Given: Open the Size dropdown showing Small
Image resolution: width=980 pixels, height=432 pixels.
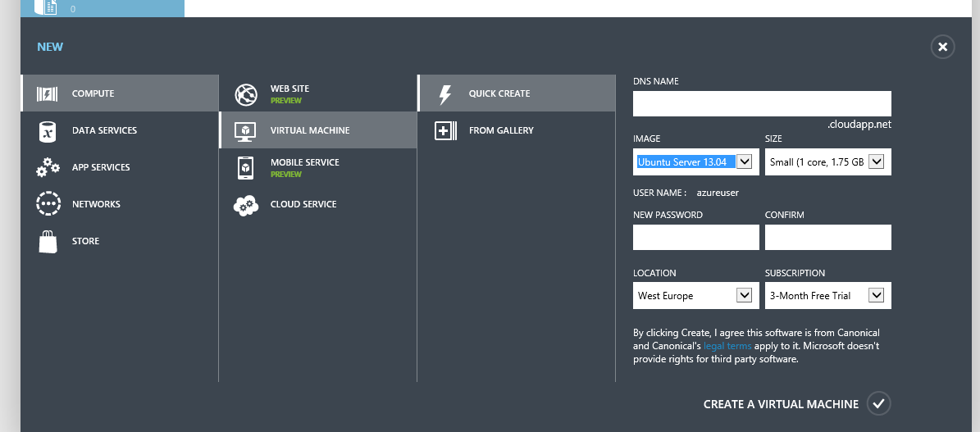Looking at the screenshot, I should pos(827,161).
